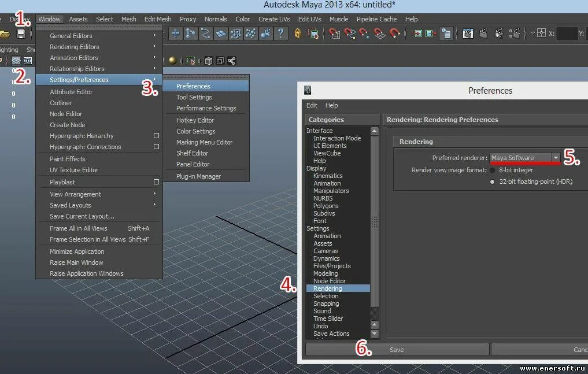Click the snap to curves magnet icon
Image resolution: width=588 pixels, height=374 pixels.
click(349, 34)
